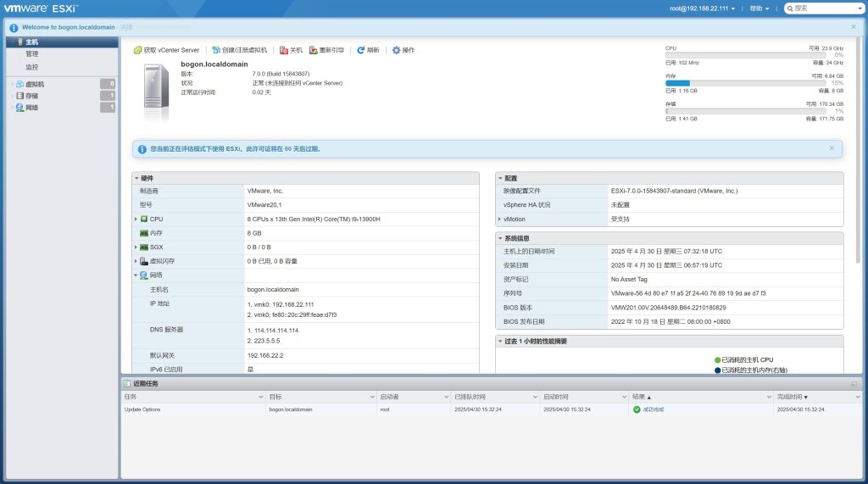Image resolution: width=868 pixels, height=484 pixels.
Task: Click the 192.168.22.2 default gateway value
Action: coord(265,355)
